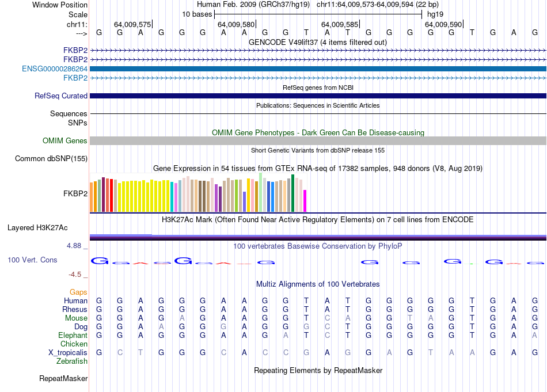Open 'Publications: Sequences in Scientific Articles' title
This screenshot has height=392, width=547.
tap(318, 105)
